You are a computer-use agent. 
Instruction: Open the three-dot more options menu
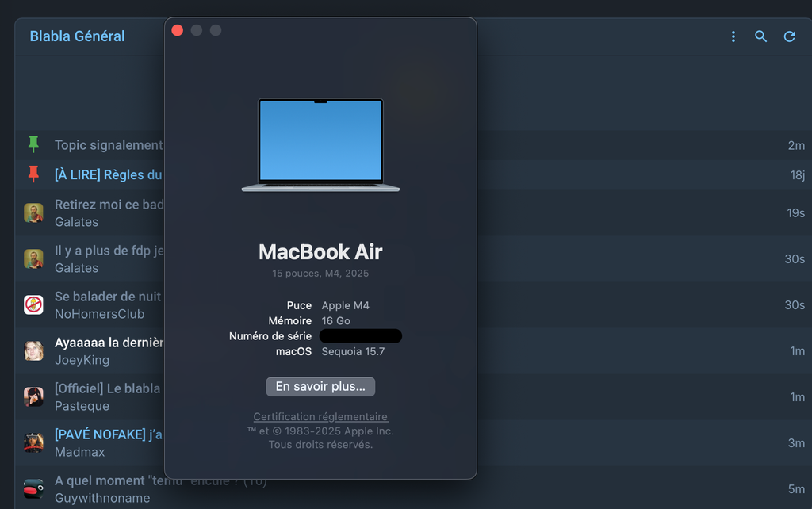pyautogui.click(x=733, y=36)
